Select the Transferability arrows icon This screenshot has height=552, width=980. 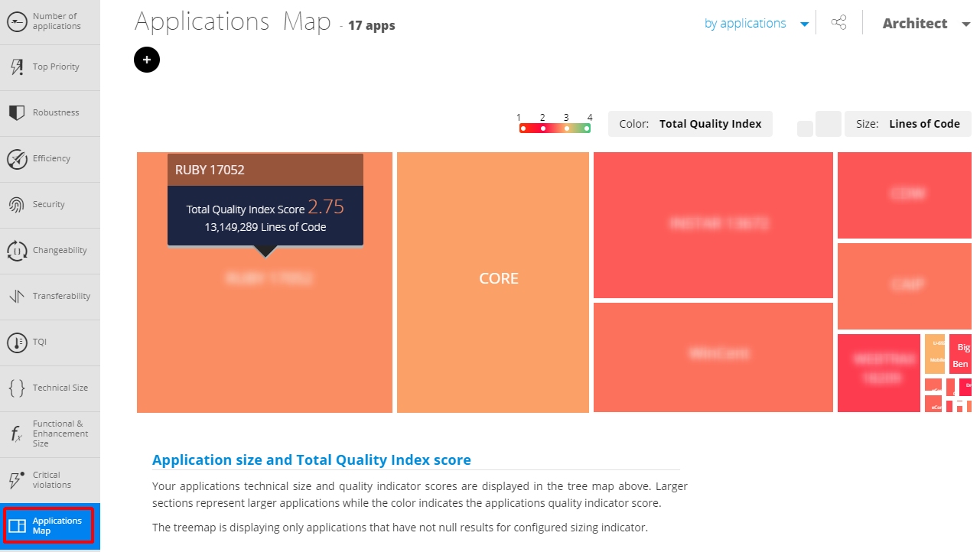(x=17, y=297)
